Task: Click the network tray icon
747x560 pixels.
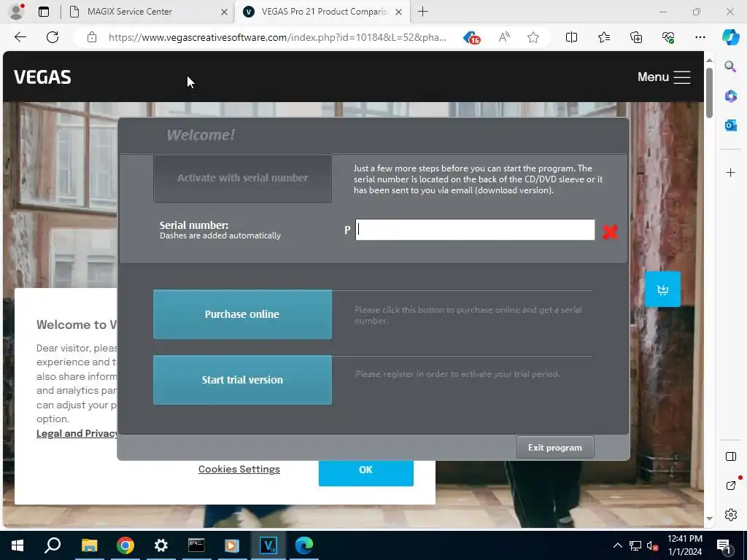Action: pyautogui.click(x=635, y=545)
